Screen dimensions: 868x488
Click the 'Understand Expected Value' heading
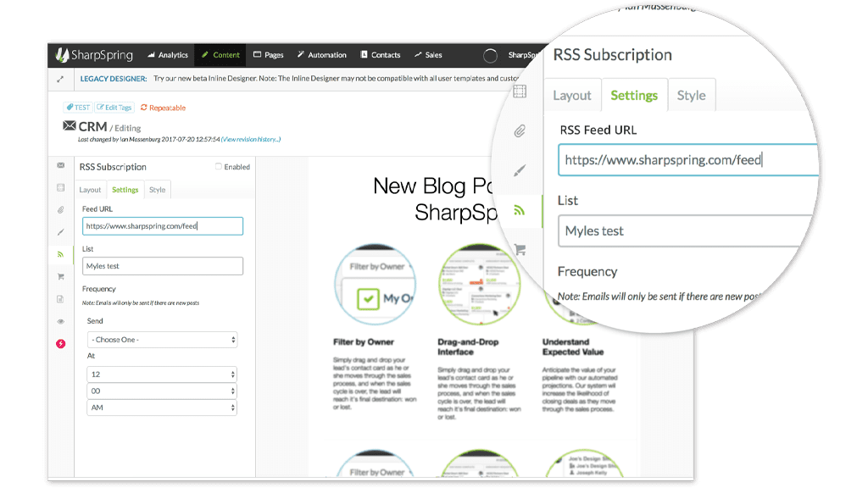tap(573, 347)
